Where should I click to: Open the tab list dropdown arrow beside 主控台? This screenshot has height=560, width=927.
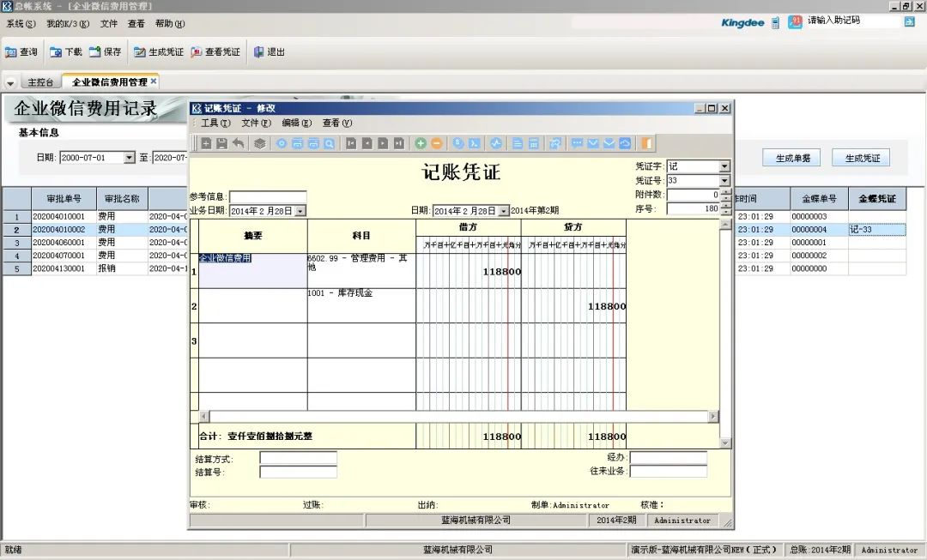click(10, 83)
